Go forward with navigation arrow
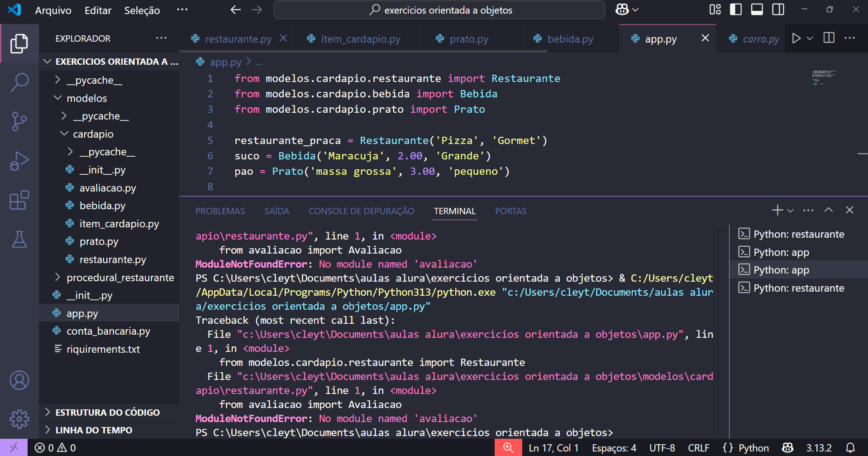Viewport: 868px width, 456px height. [257, 10]
